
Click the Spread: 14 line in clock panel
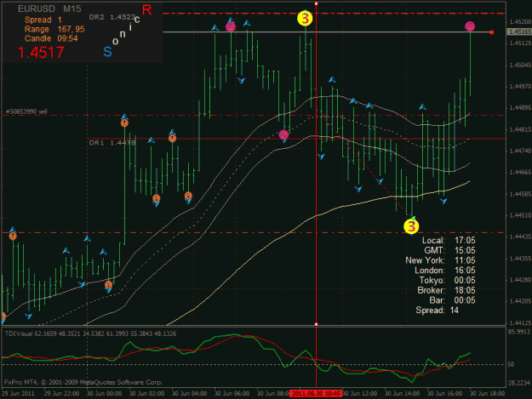click(438, 311)
